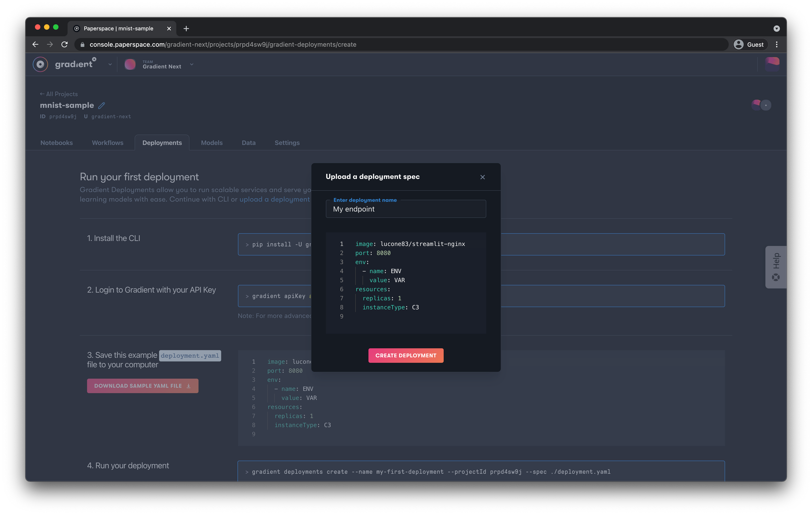Click the downloads chevron at browser top-right
This screenshot has height=515, width=812.
[x=777, y=28]
